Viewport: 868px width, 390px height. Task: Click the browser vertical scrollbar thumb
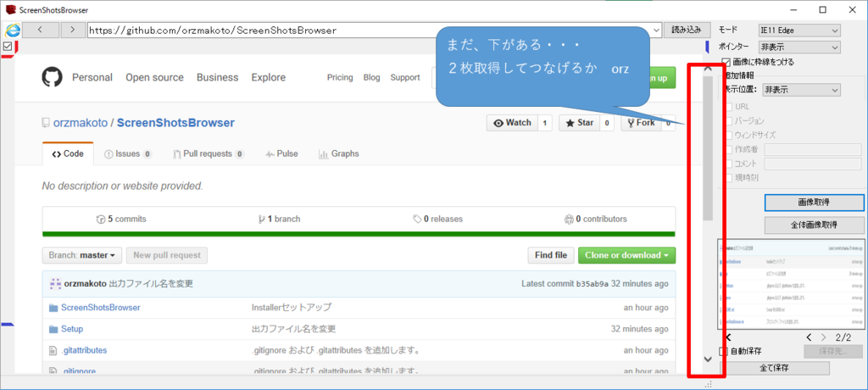708,148
